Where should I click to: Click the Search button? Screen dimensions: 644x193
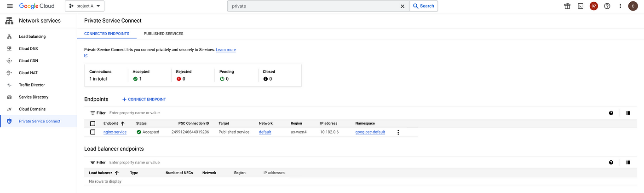coord(424,6)
